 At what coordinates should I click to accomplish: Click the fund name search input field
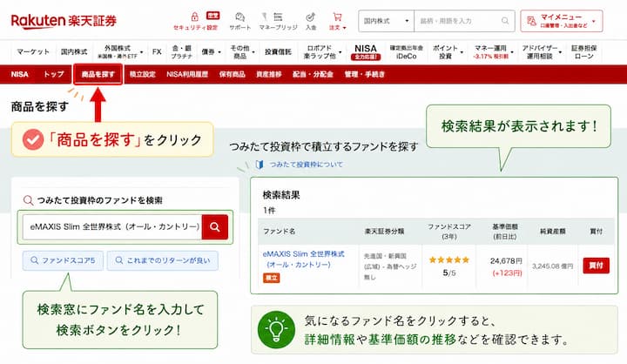[112, 227]
